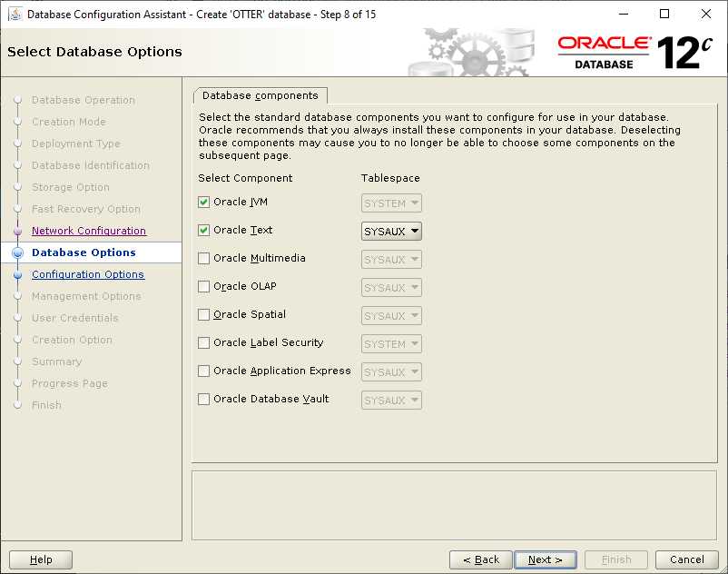Click the empty message area below components
728x574 pixels.
pos(454,506)
